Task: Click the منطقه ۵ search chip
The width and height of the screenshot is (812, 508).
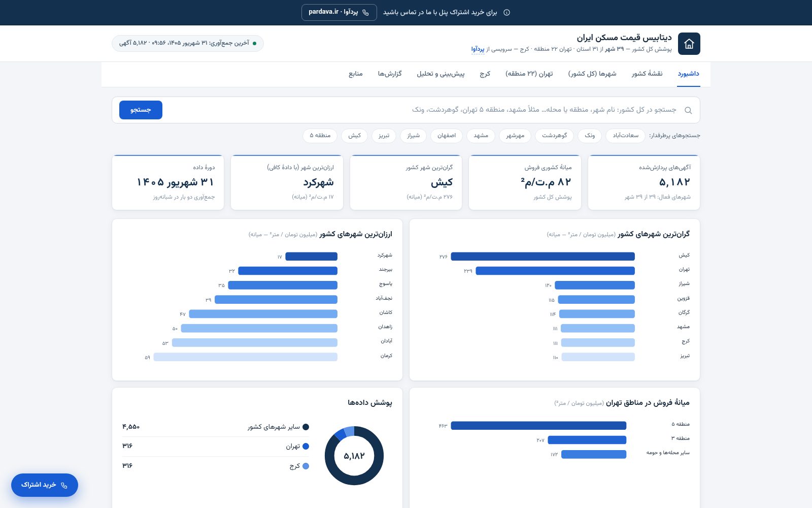Action: coord(320,136)
